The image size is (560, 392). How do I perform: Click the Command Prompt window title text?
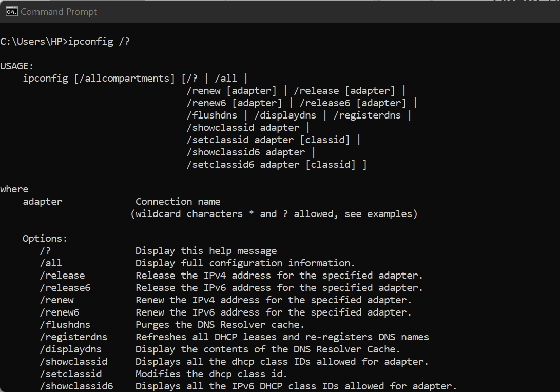coord(59,11)
